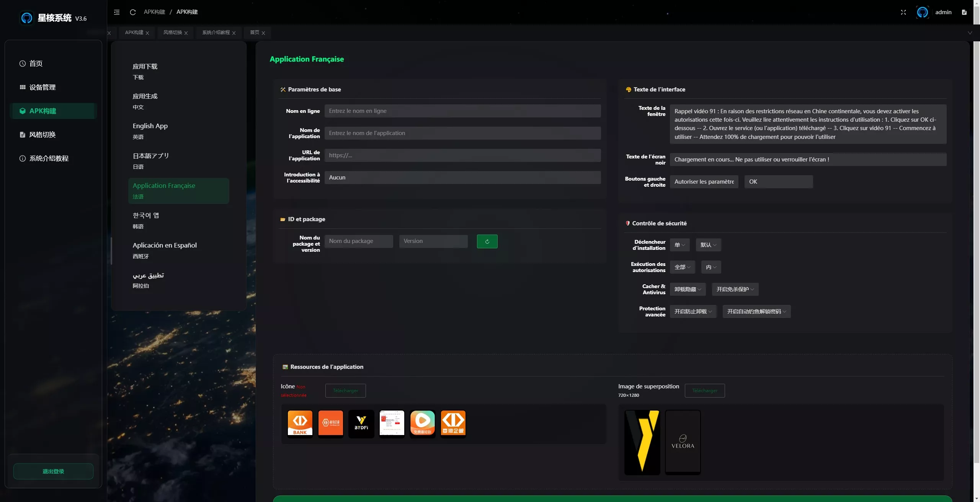The height and width of the screenshot is (502, 980).
Task: Click the refresh icon in top bar
Action: point(133,12)
